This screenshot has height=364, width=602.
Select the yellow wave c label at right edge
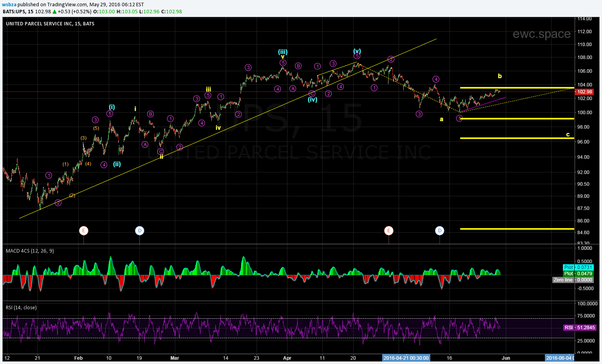pyautogui.click(x=568, y=134)
